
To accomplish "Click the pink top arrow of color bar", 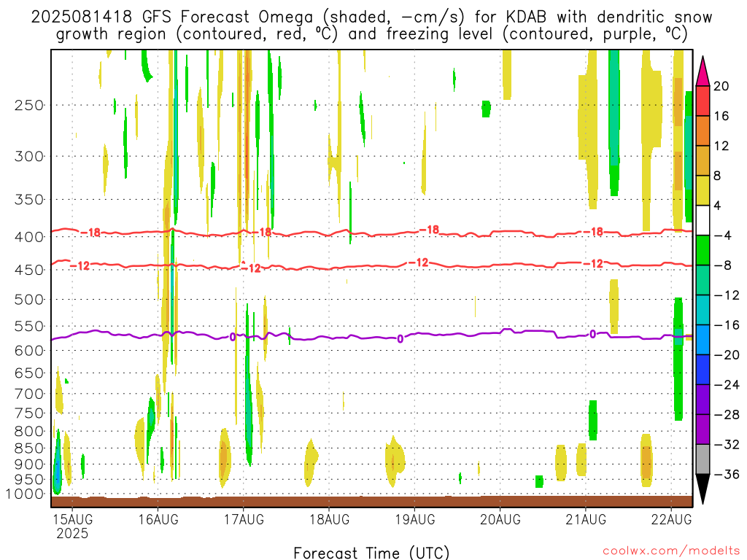I will click(703, 71).
